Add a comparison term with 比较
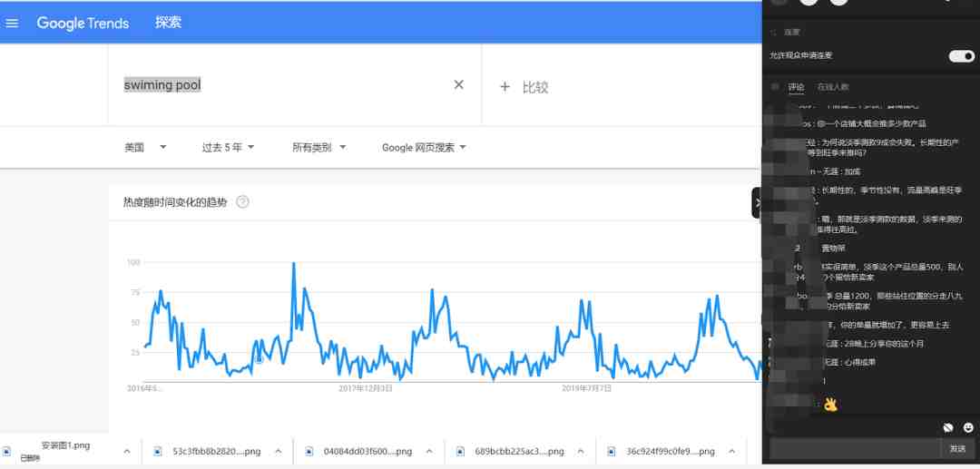The width and height of the screenshot is (980, 469). (524, 87)
